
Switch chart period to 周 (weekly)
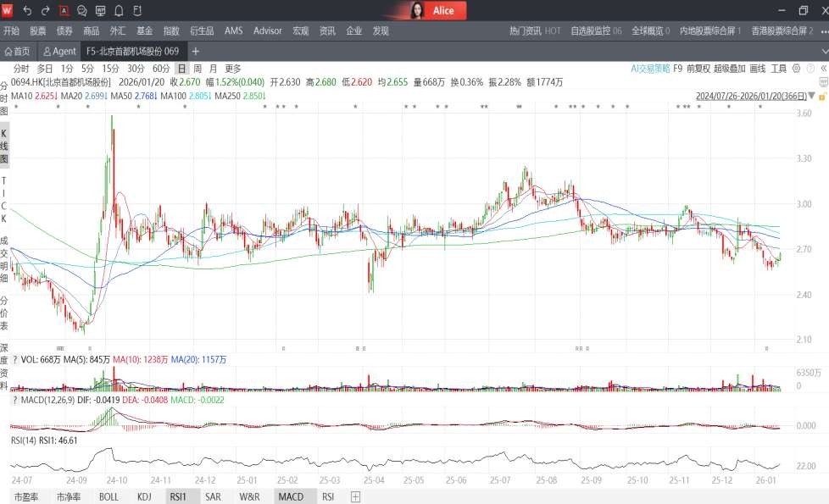(198, 69)
